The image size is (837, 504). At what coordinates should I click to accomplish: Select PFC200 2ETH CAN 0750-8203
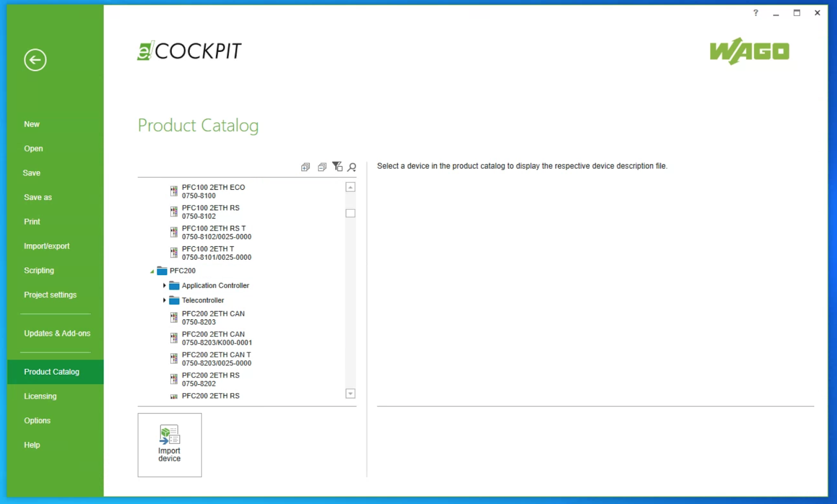(x=213, y=318)
